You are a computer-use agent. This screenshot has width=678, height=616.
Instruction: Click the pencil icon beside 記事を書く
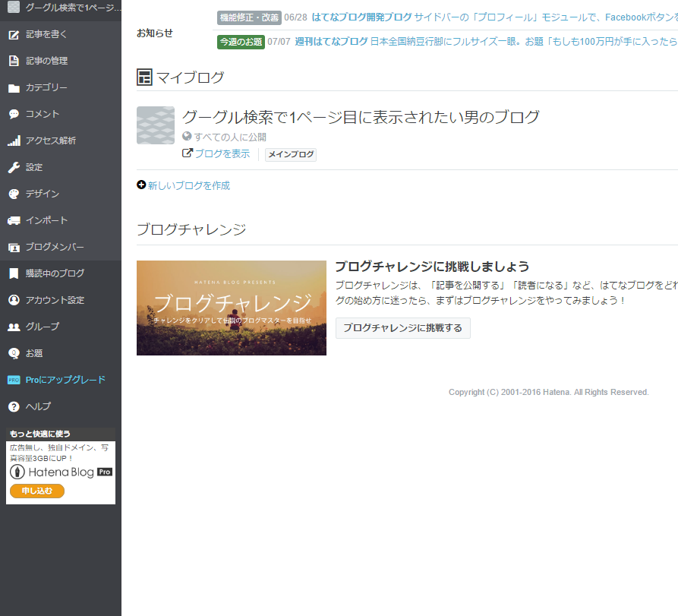pyautogui.click(x=14, y=35)
